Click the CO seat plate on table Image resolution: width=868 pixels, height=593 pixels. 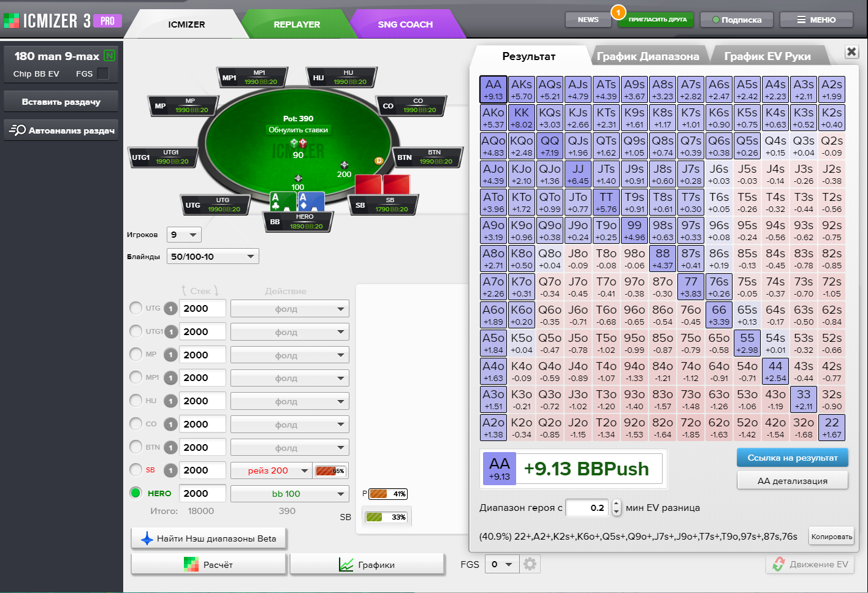tap(411, 105)
